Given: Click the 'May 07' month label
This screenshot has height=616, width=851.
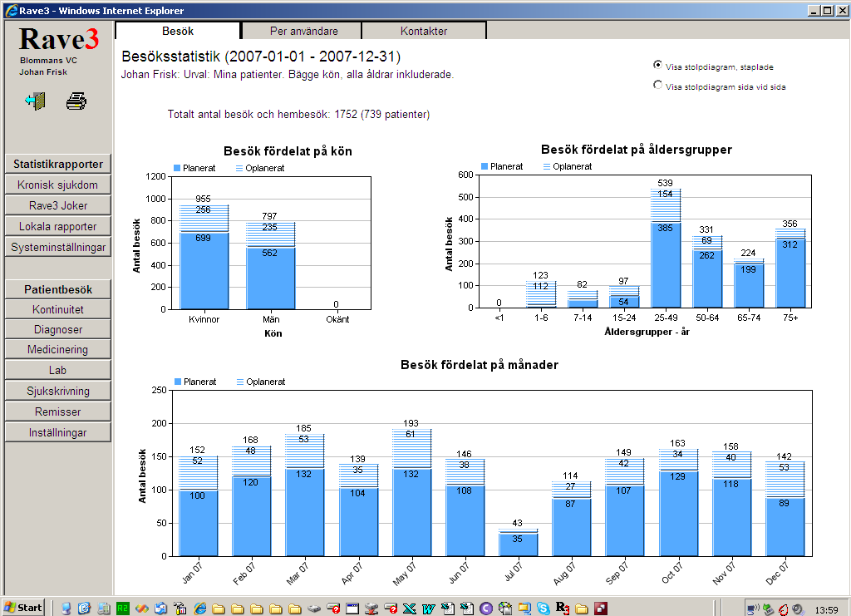Looking at the screenshot, I should pos(404,574).
